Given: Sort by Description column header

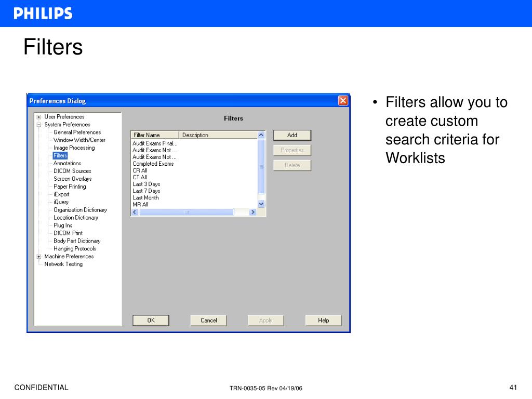Looking at the screenshot, I should (x=218, y=135).
